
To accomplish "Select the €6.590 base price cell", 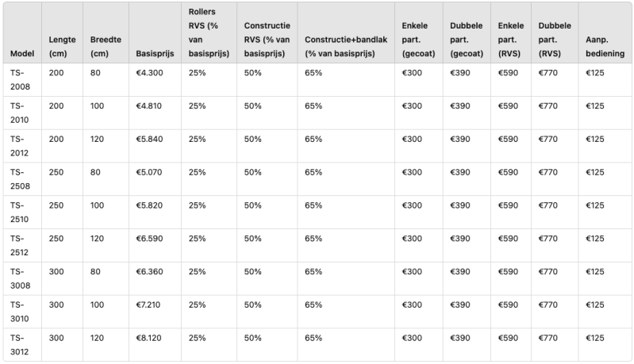I will [150, 239].
